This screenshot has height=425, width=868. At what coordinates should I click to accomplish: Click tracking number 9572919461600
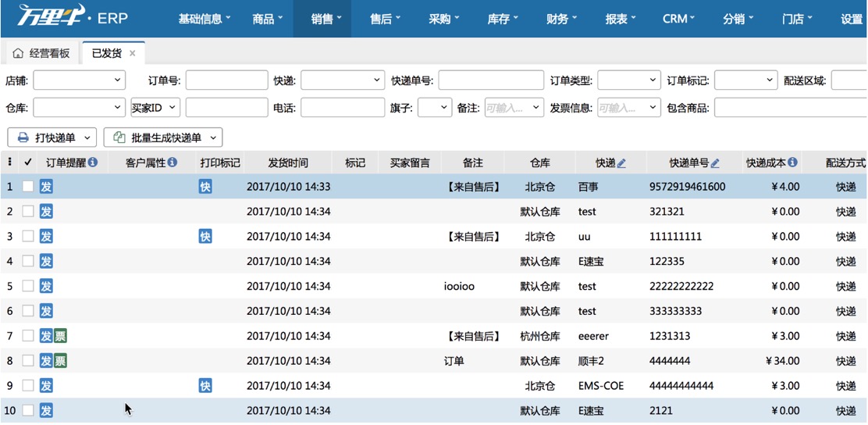687,187
